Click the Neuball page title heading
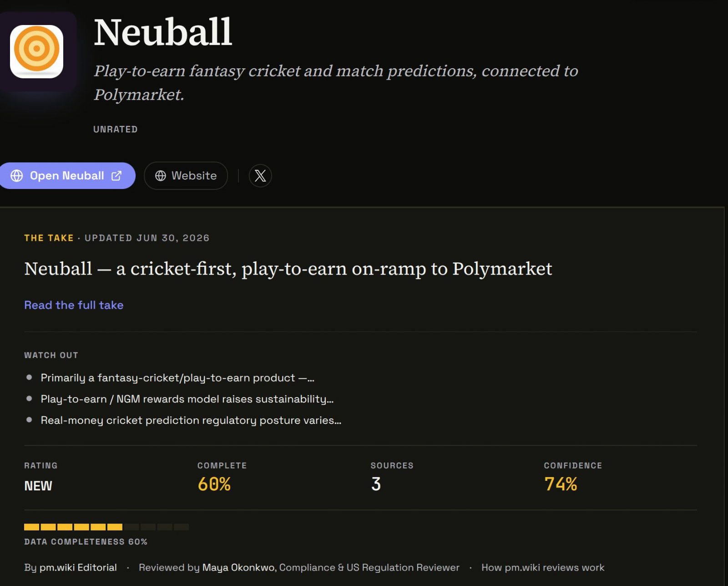This screenshot has width=728, height=586. (x=163, y=33)
